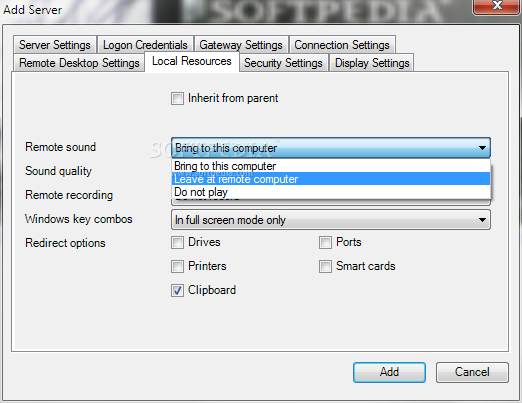Go to the Connection Settings tab
This screenshot has width=522, height=403.
[x=342, y=45]
